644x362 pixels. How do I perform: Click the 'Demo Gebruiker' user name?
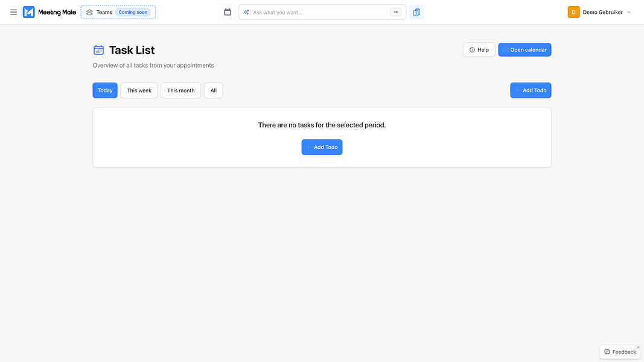(602, 12)
